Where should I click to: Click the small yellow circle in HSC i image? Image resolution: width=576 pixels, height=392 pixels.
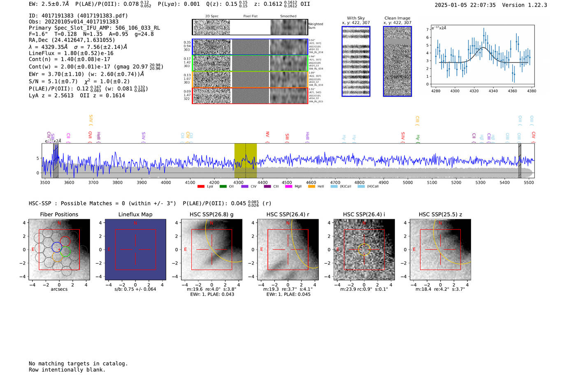click(364, 250)
